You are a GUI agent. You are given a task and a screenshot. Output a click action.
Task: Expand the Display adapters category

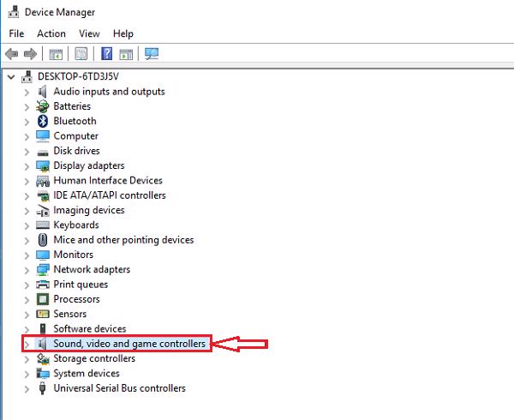tap(27, 165)
